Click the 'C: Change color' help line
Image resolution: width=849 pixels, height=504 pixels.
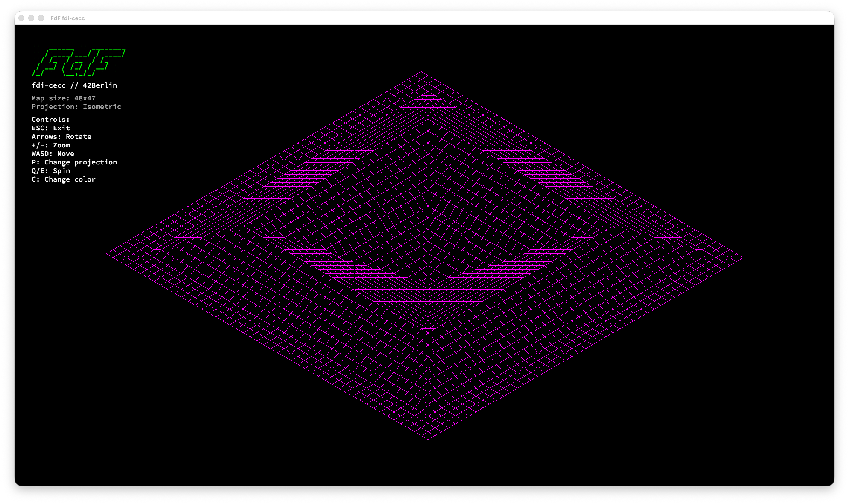click(x=64, y=179)
